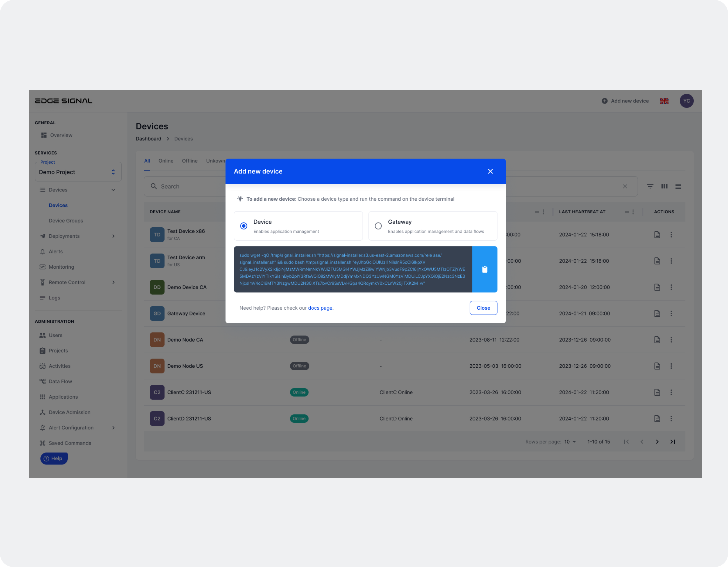Open Device Groups in sidebar
The image size is (728, 567).
click(66, 221)
